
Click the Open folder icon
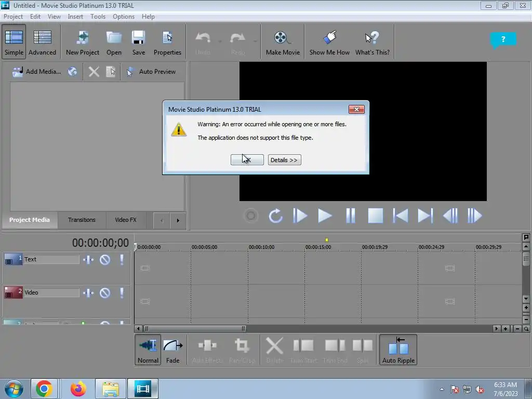(114, 42)
